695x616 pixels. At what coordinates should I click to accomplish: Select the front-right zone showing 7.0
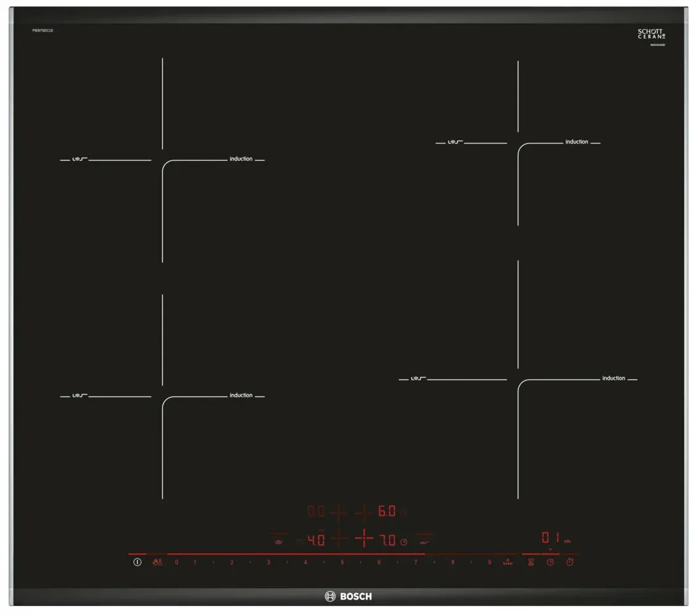point(388,540)
